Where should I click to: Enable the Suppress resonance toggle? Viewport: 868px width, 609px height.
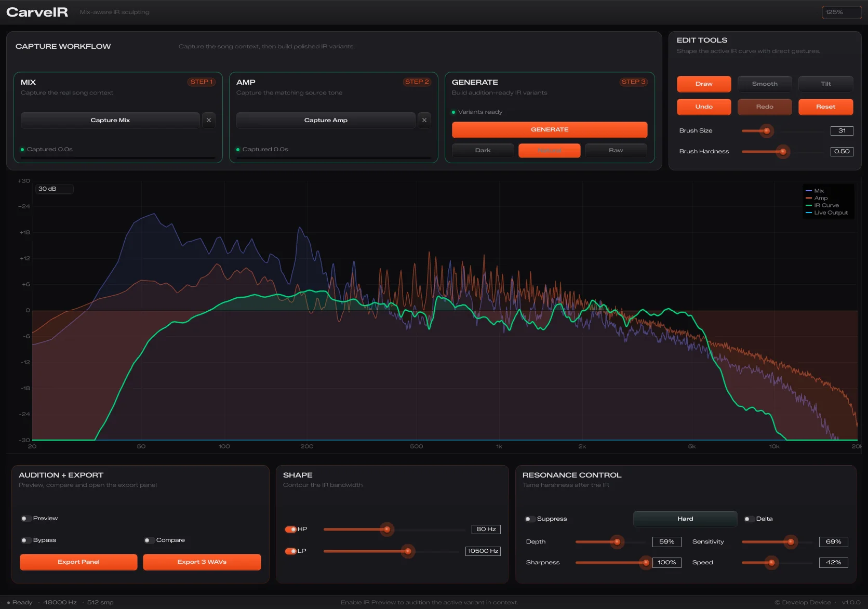[529, 519]
